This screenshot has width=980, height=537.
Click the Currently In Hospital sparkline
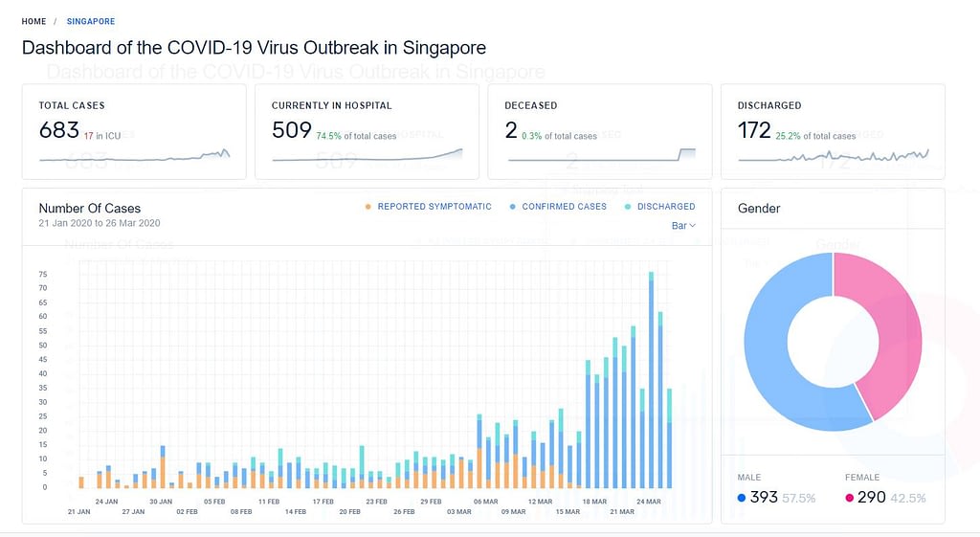[367, 155]
